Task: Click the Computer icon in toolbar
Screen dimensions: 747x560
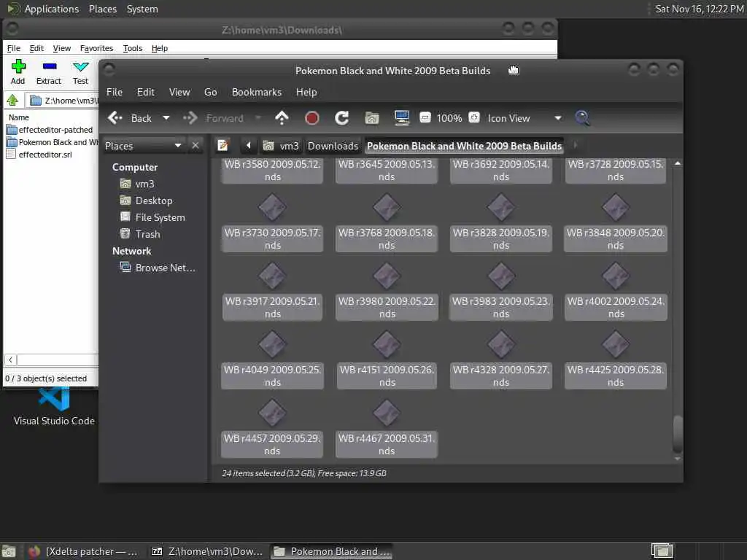Action: coord(402,117)
